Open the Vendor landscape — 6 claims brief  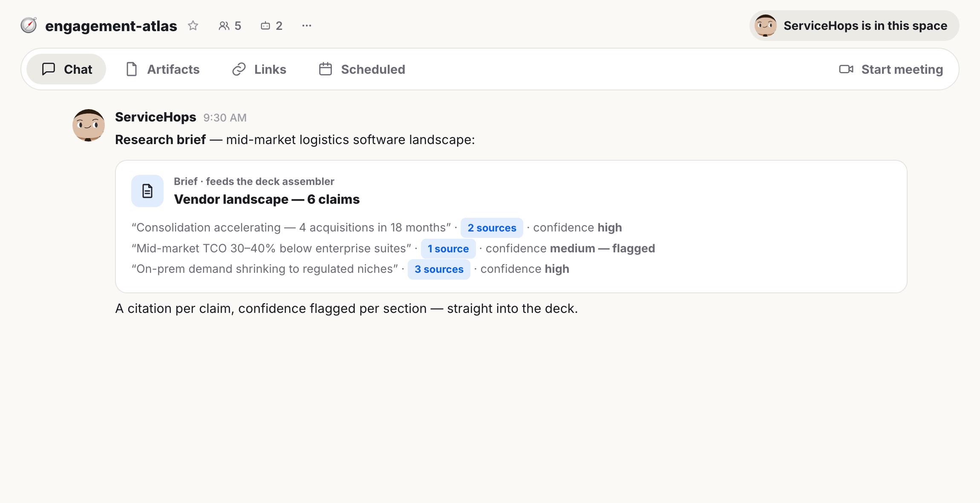click(267, 199)
